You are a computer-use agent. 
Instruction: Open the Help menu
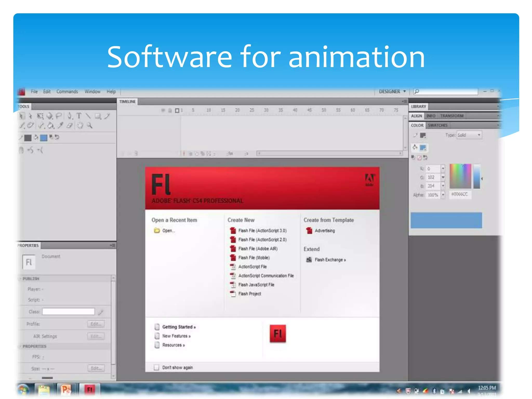(x=111, y=91)
